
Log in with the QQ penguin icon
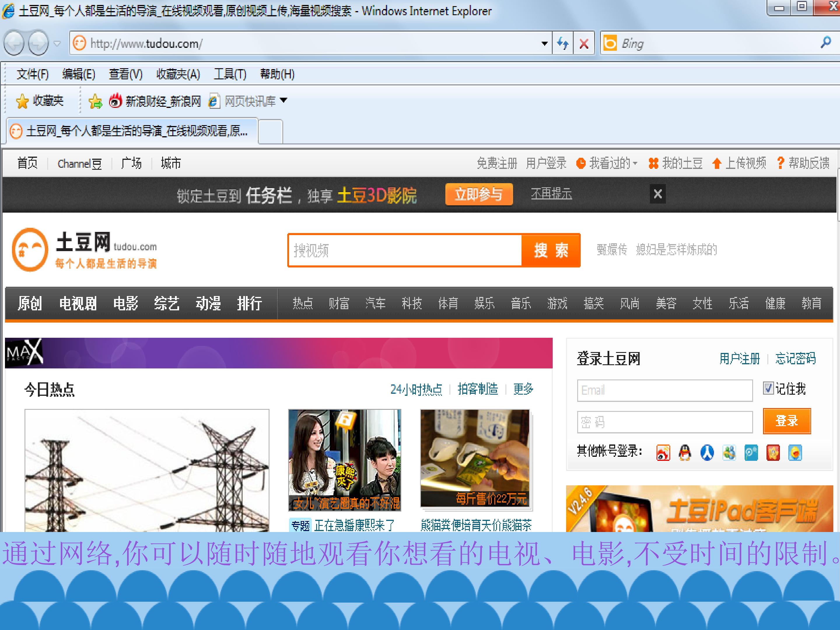(685, 453)
